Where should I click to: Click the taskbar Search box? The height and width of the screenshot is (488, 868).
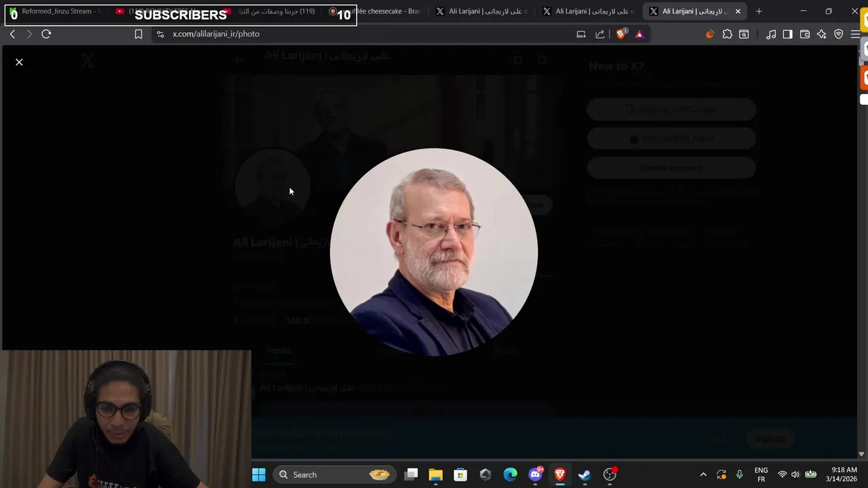pyautogui.click(x=335, y=474)
